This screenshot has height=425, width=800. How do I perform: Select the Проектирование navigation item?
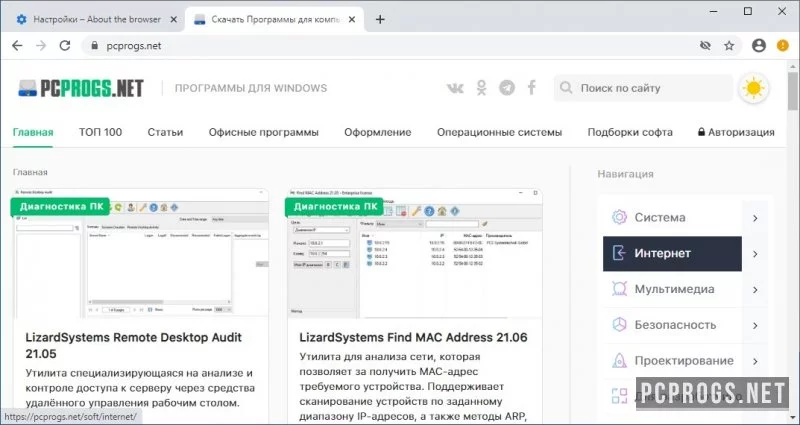[672, 361]
